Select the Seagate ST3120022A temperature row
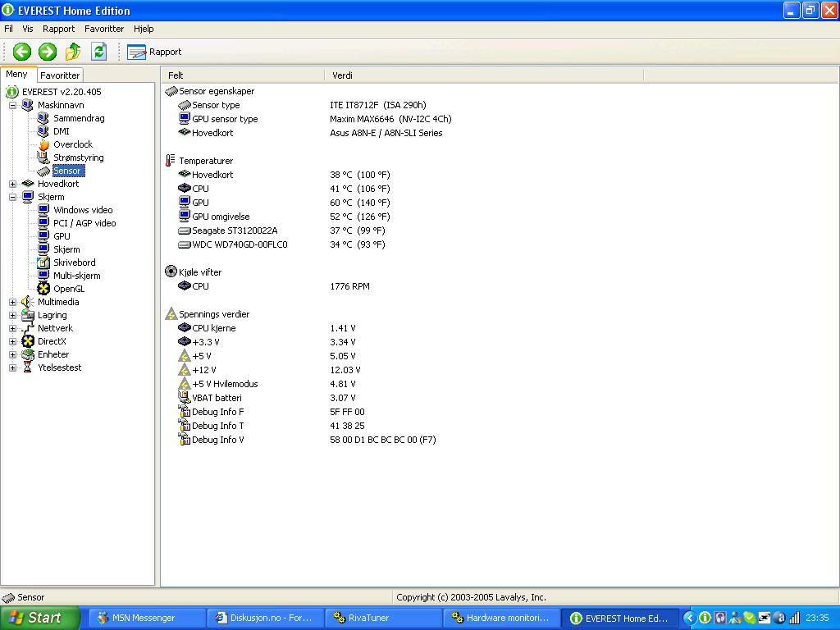Viewport: 840px width, 630px height. [281, 231]
